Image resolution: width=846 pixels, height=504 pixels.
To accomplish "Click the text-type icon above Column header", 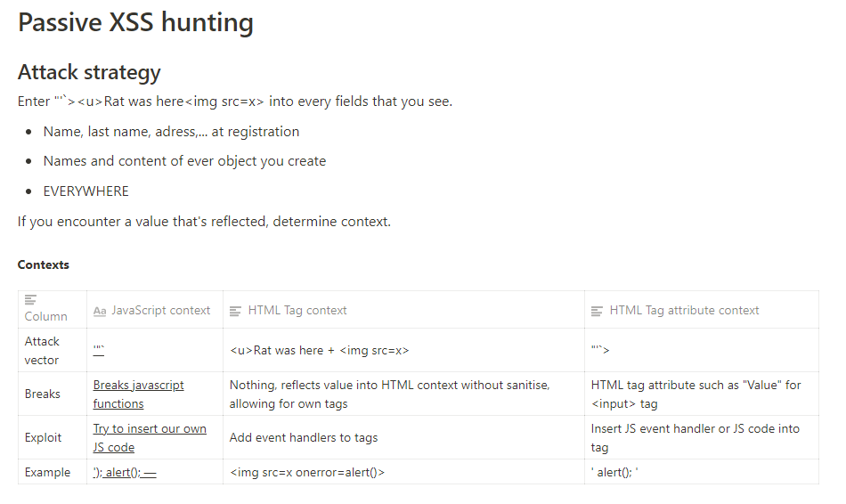I will tap(31, 300).
